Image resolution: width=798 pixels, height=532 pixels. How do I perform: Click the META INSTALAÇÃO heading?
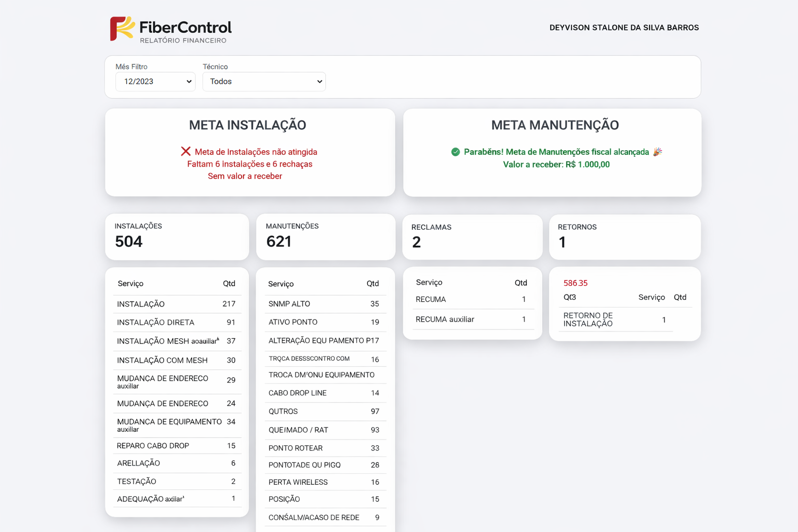(x=247, y=125)
